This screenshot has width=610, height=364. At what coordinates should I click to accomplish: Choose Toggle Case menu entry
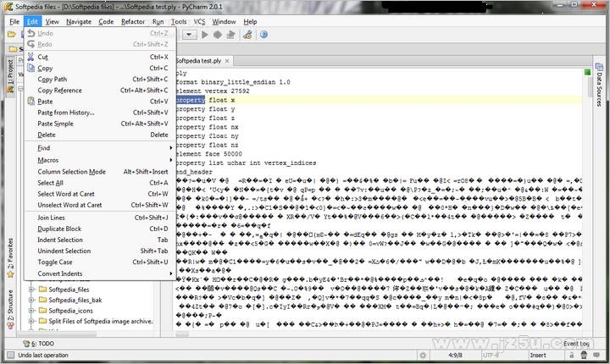[100, 262]
